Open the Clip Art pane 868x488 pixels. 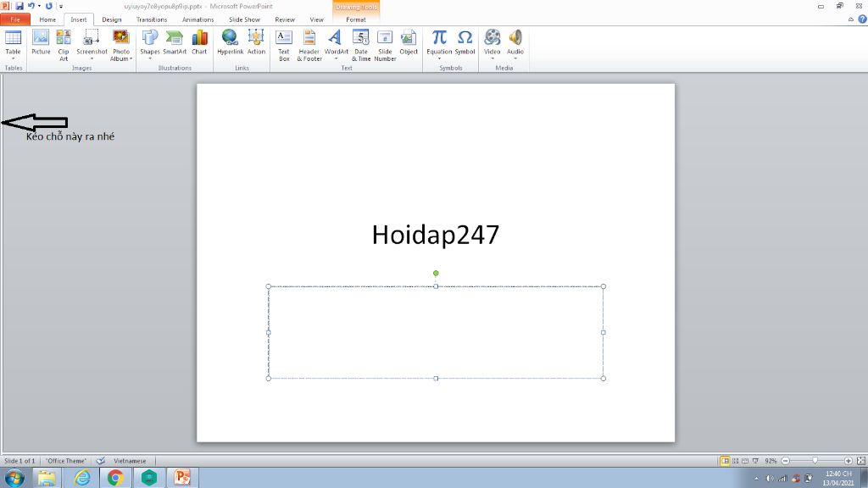[x=64, y=46]
